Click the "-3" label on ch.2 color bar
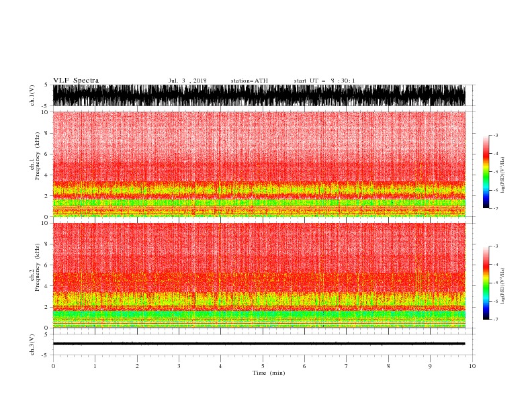The height and width of the screenshot is (411, 532). coord(495,246)
